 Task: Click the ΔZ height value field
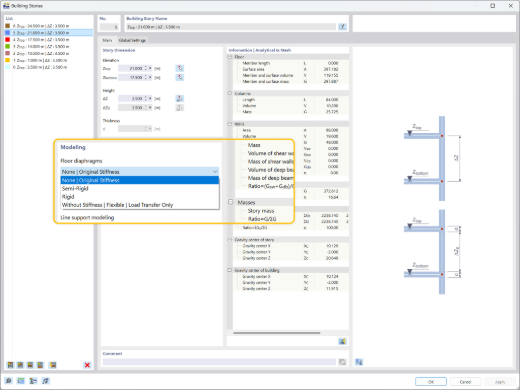coord(131,99)
